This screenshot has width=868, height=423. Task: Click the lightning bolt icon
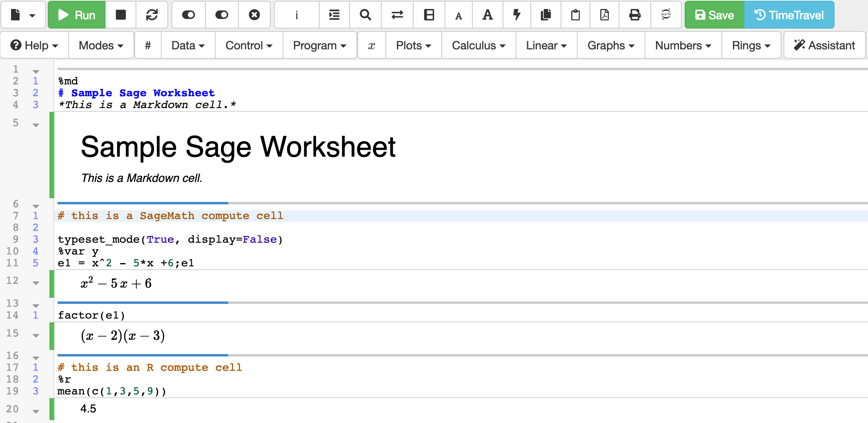516,15
